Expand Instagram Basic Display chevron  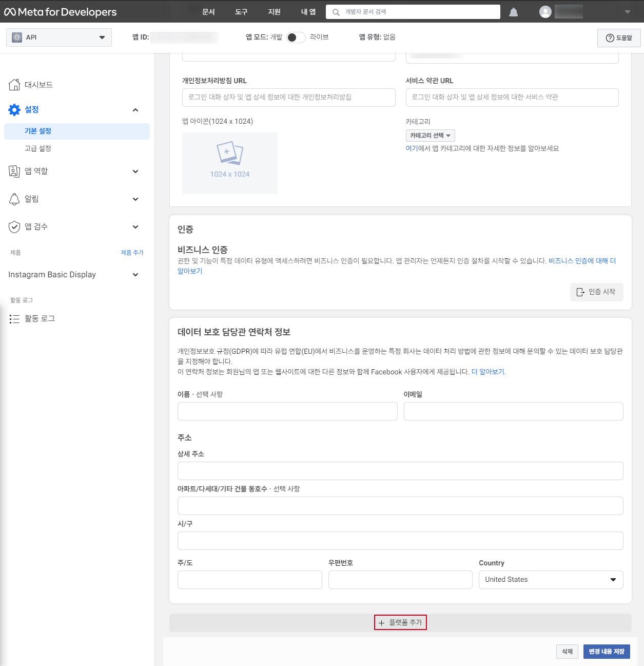click(135, 275)
